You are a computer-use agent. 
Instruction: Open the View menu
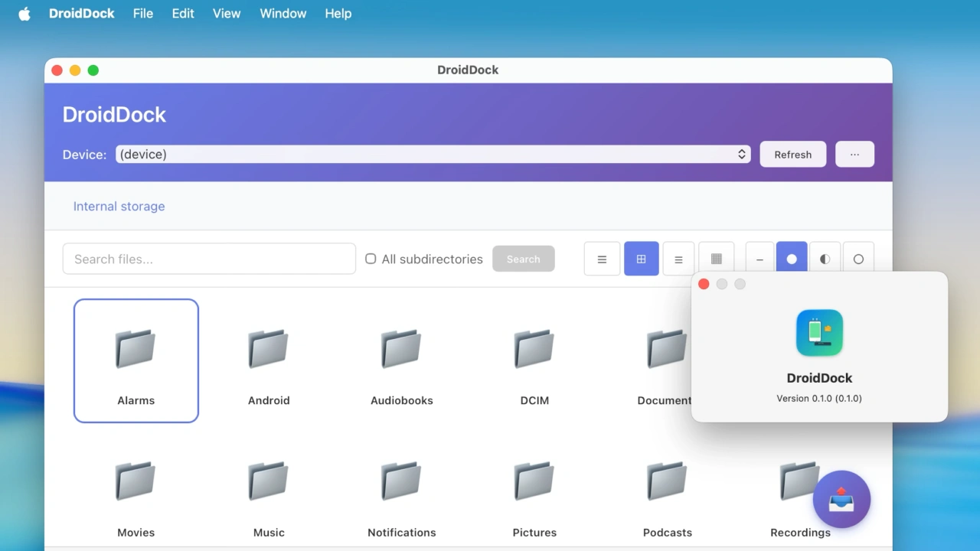click(227, 13)
